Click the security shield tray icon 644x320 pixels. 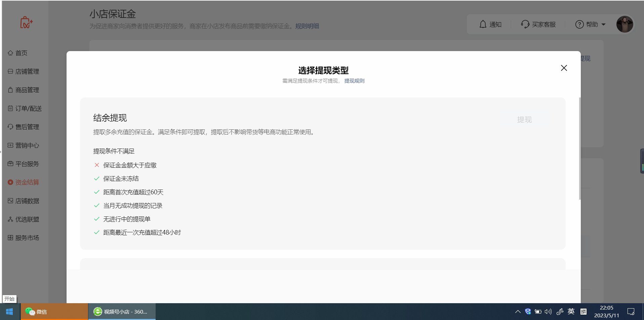[x=528, y=312]
